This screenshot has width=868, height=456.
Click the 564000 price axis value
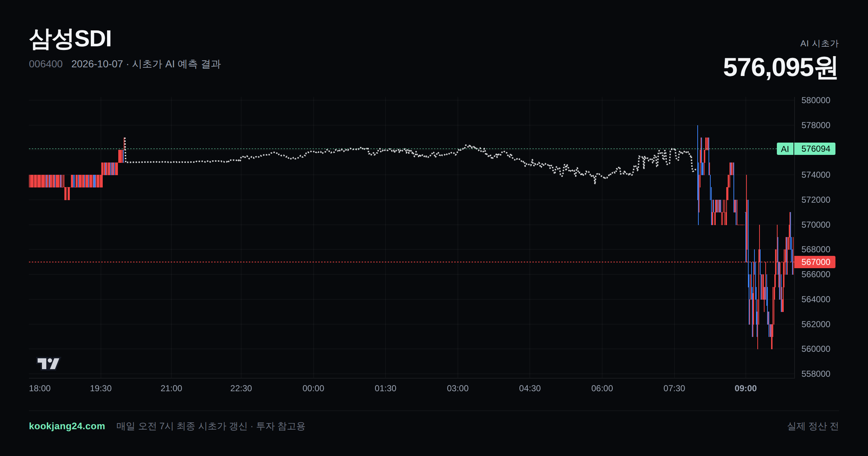(x=816, y=299)
